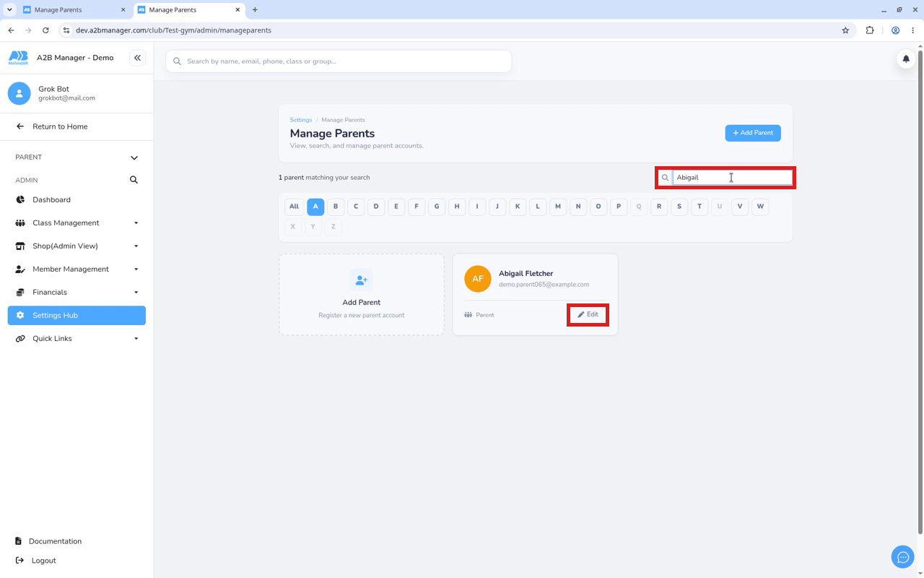The width and height of the screenshot is (924, 578).
Task: Filter parents by letter M
Action: [x=558, y=207]
